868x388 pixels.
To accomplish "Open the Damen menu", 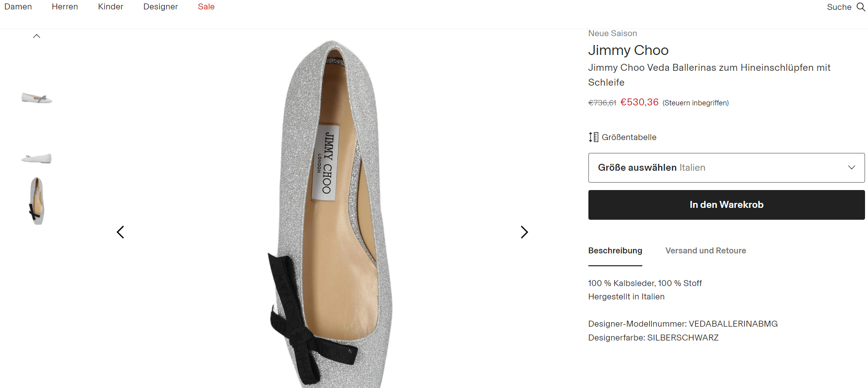I will pos(18,7).
